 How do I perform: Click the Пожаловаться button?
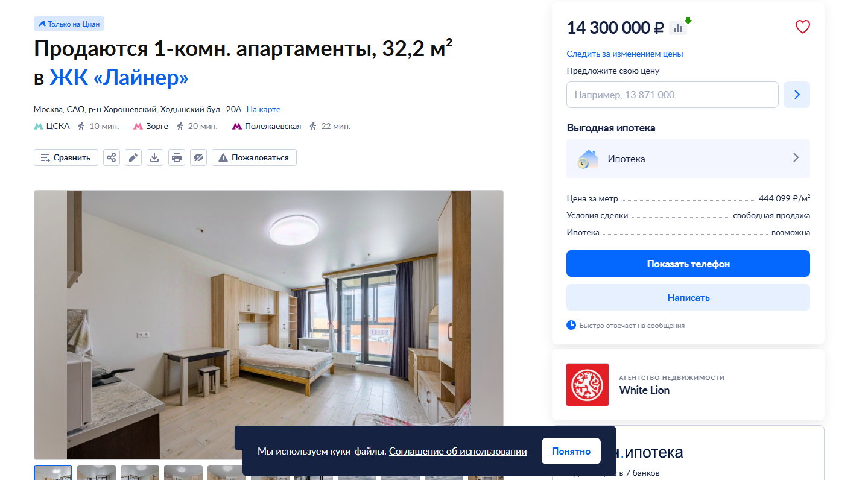coord(254,157)
